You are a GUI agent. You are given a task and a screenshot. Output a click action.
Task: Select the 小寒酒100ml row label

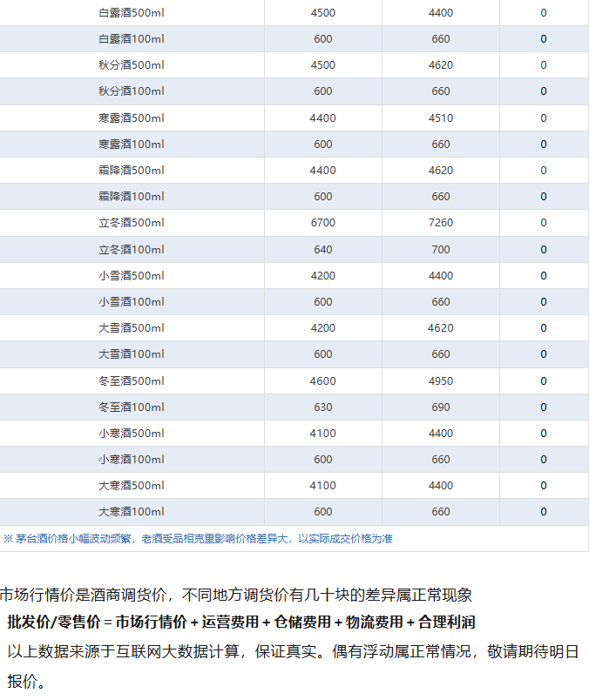click(132, 460)
